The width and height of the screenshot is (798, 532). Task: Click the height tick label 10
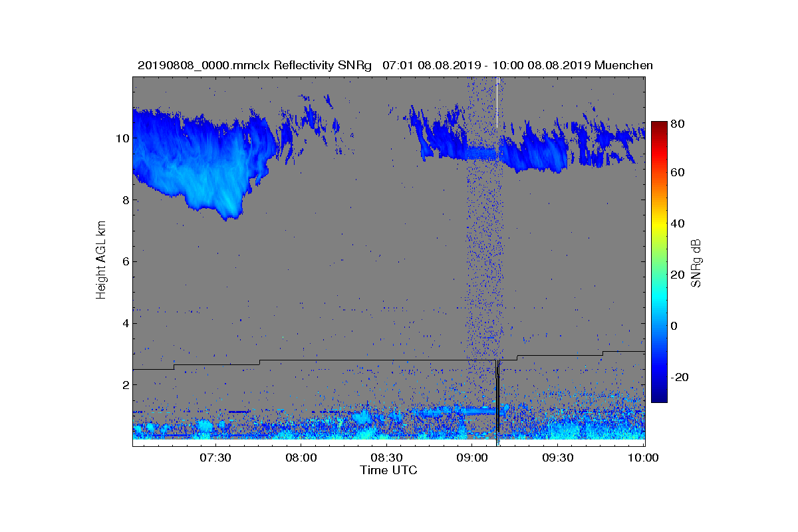click(121, 138)
